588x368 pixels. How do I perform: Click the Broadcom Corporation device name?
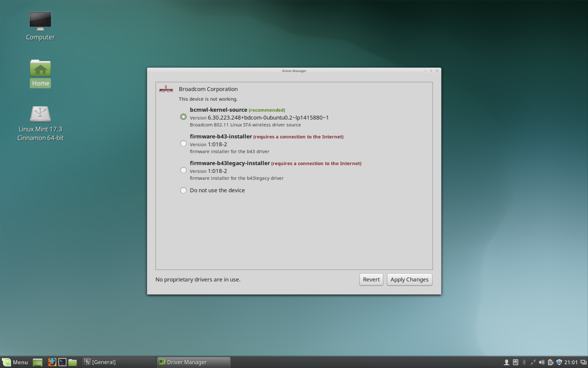click(x=208, y=89)
